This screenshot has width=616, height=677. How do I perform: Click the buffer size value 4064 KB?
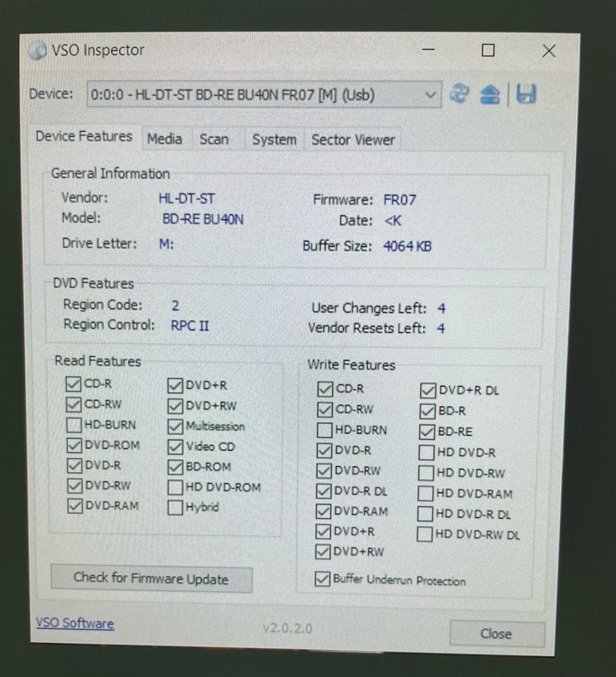point(407,246)
